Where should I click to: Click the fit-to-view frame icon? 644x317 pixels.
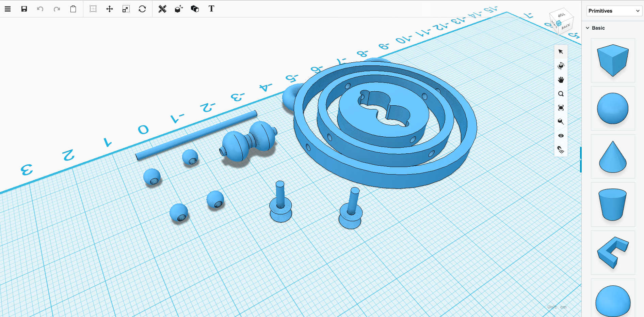pos(561,108)
